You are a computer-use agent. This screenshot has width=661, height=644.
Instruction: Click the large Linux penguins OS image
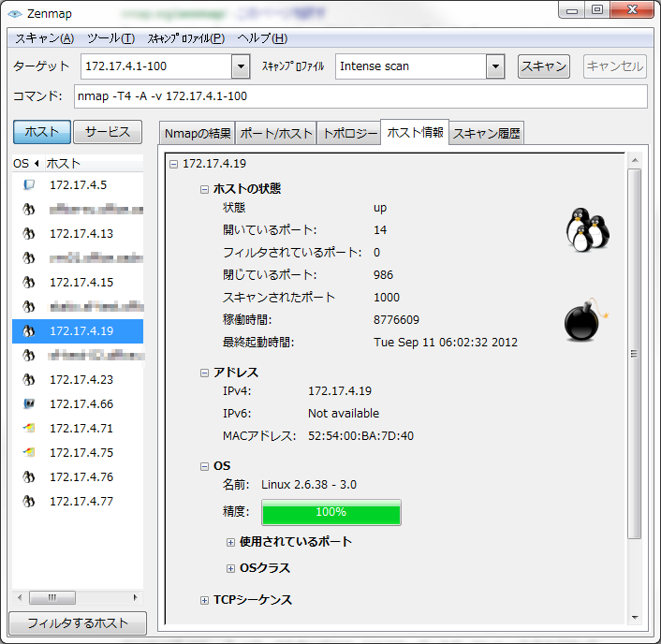click(588, 229)
